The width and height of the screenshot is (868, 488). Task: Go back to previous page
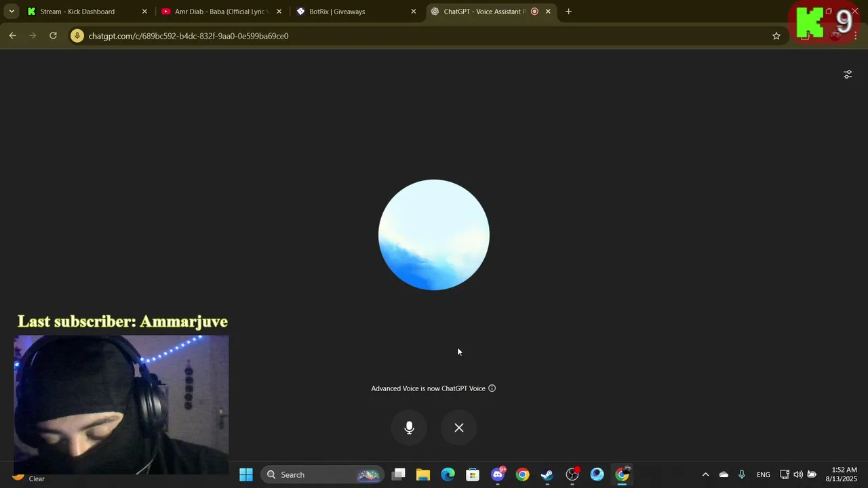[12, 36]
